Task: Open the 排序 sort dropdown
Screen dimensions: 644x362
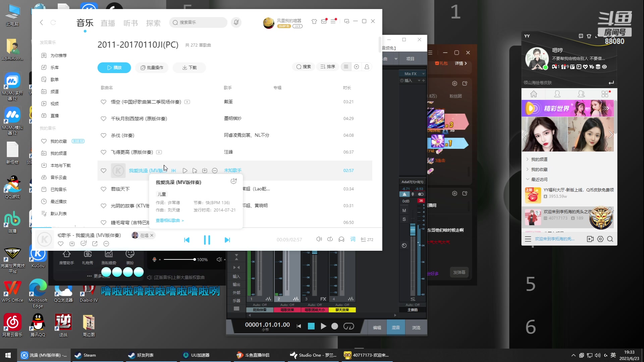Action: point(327,66)
